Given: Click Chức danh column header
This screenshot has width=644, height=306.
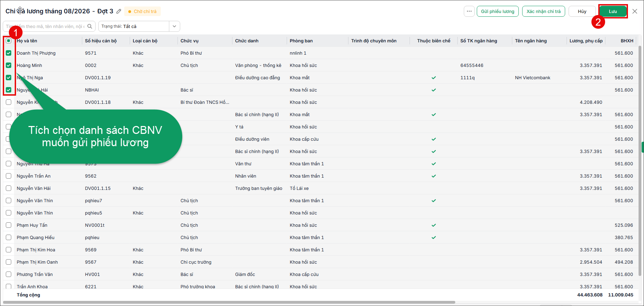Looking at the screenshot, I should (247, 41).
